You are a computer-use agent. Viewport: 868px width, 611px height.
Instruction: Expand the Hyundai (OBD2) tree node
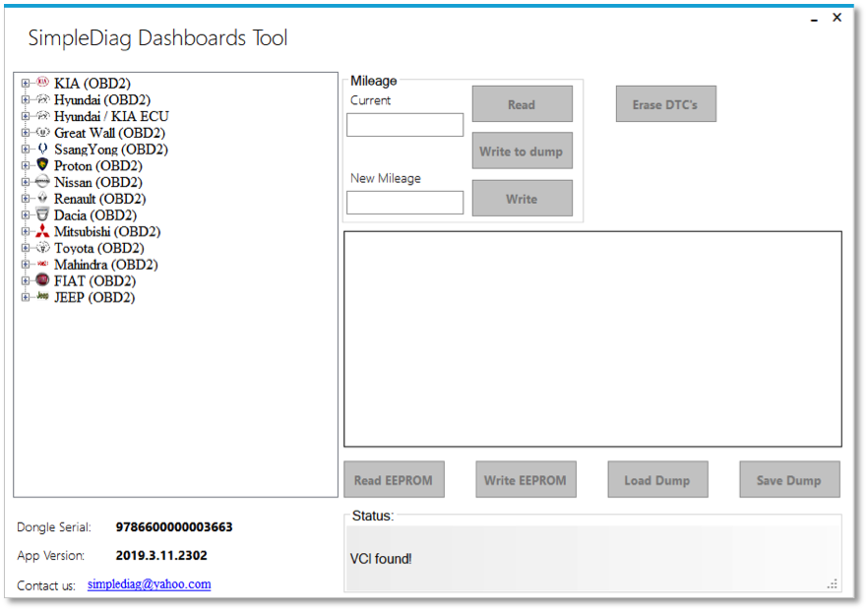pos(26,99)
